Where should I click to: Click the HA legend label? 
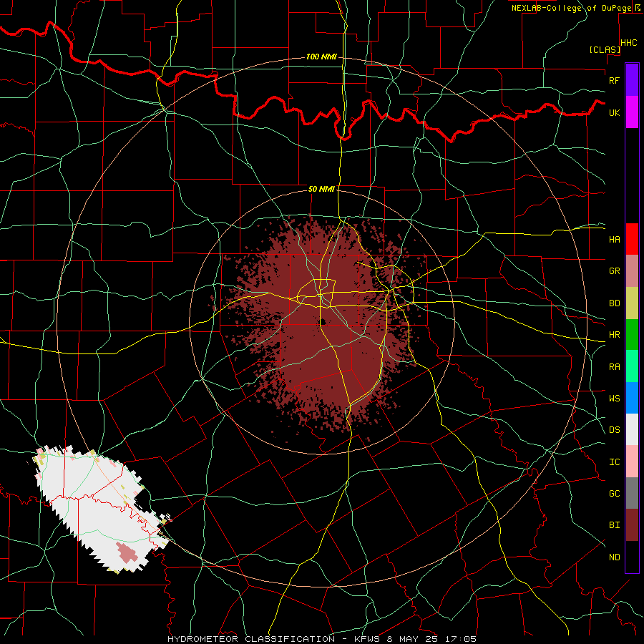[x=614, y=240]
